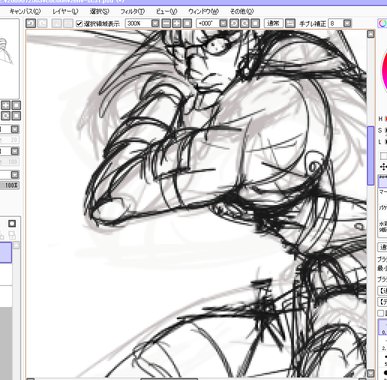Image resolution: width=387 pixels, height=380 pixels.
Task: Click the zoom in plus toolbar icon
Action: [x=177, y=23]
